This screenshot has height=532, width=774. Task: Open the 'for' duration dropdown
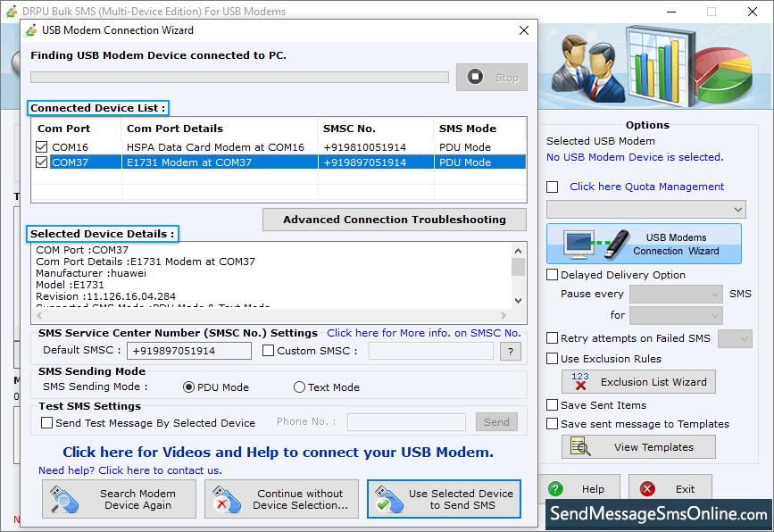(x=676, y=315)
